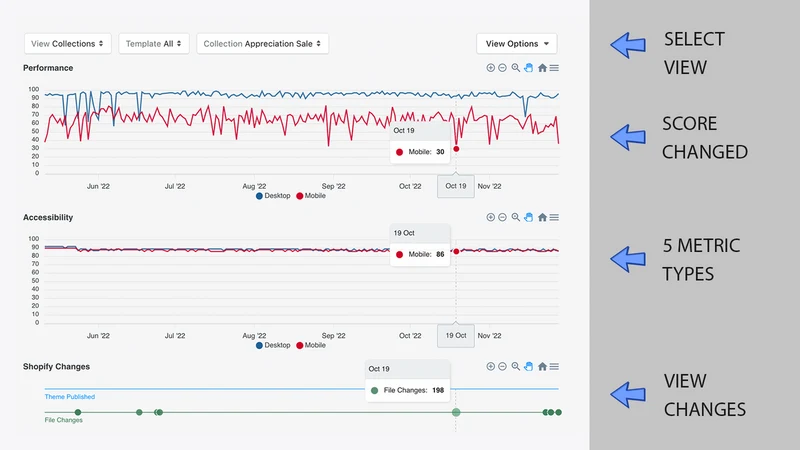Zoom in on the Shopify Changes chart

click(x=490, y=366)
